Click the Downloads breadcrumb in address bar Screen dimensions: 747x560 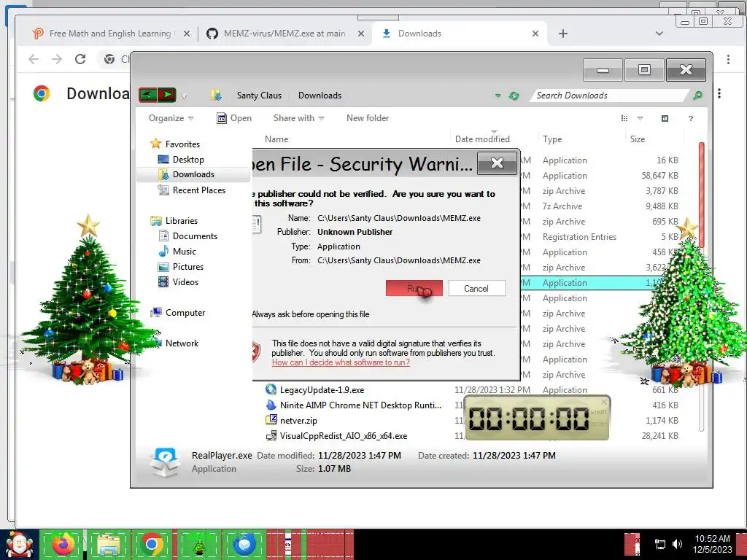[320, 96]
